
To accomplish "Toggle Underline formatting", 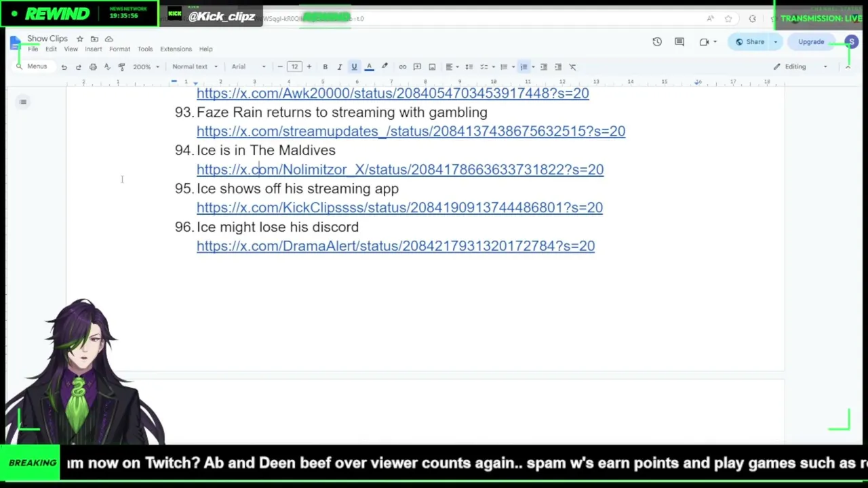I will 354,66.
